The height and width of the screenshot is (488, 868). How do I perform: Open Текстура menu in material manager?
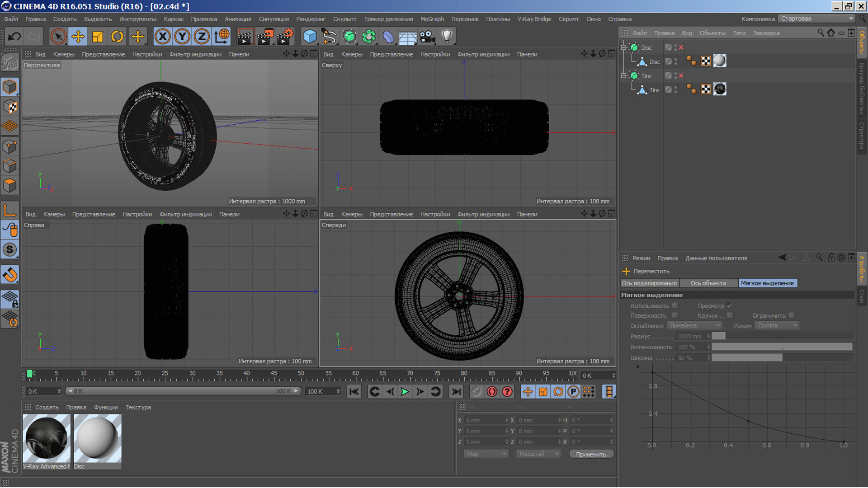click(138, 408)
